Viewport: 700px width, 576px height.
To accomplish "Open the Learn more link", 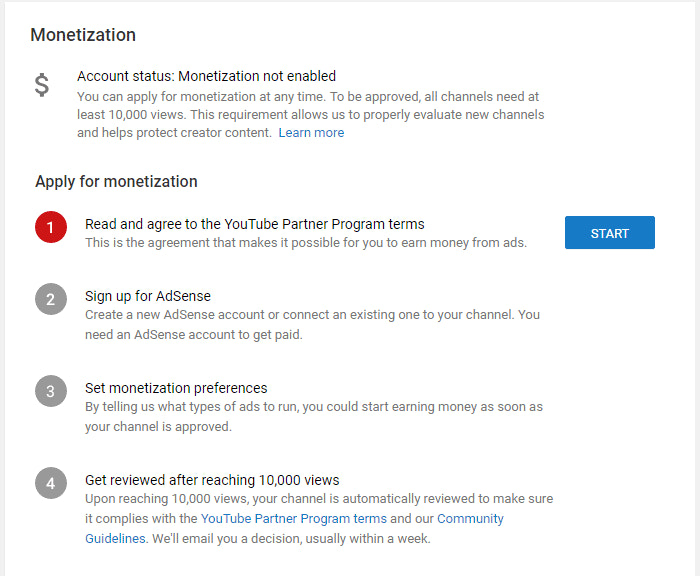I will click(311, 133).
